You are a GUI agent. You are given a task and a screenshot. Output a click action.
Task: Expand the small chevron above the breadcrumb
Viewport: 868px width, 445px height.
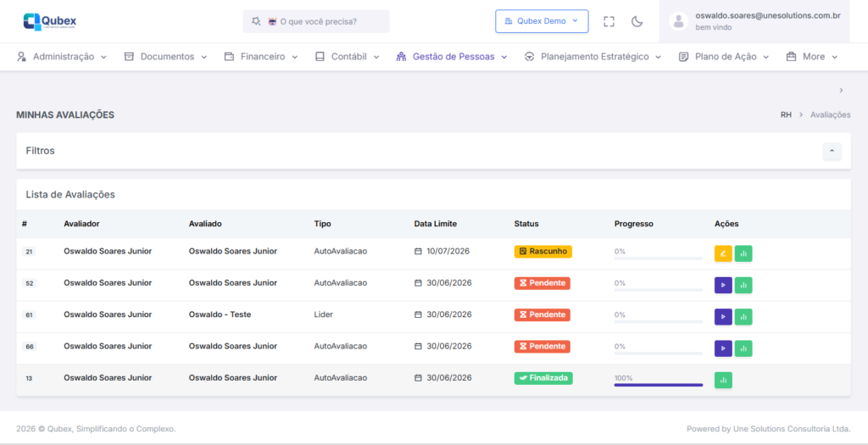click(x=841, y=90)
